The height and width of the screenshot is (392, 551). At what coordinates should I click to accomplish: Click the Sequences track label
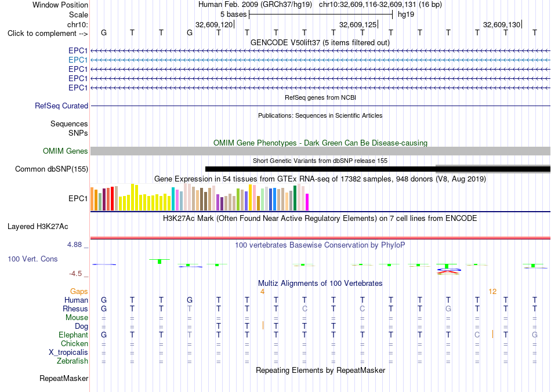69,124
